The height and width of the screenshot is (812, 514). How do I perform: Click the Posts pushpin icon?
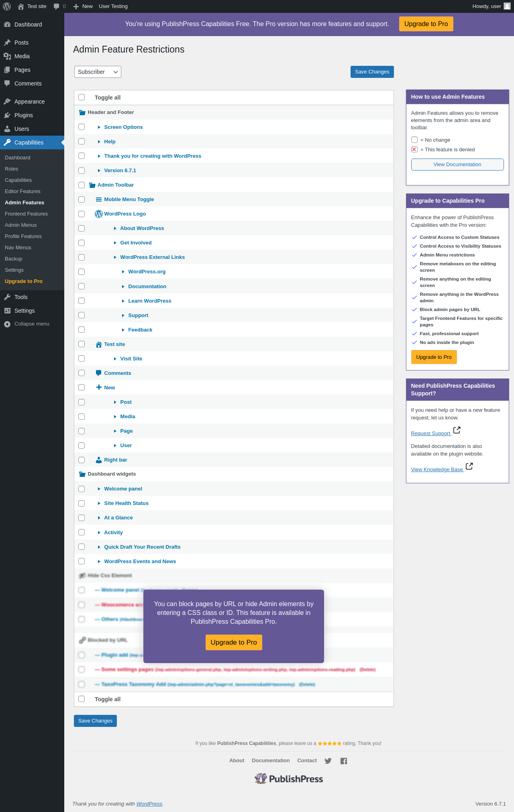pyautogui.click(x=7, y=43)
